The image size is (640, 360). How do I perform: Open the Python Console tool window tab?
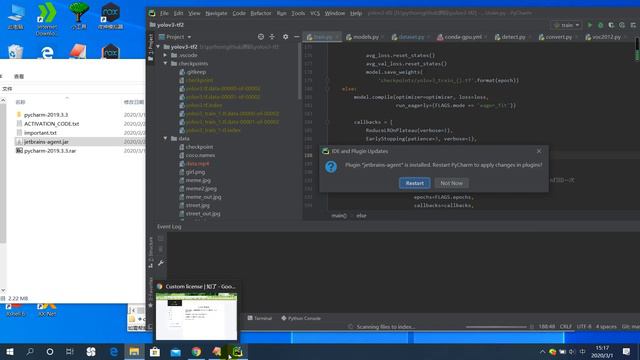point(300,318)
